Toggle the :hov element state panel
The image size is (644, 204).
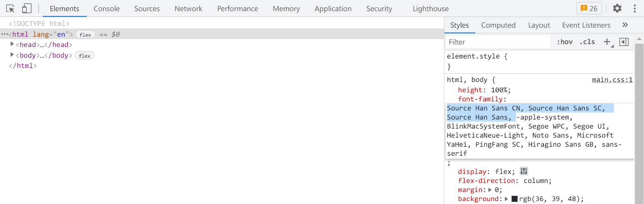tap(565, 42)
